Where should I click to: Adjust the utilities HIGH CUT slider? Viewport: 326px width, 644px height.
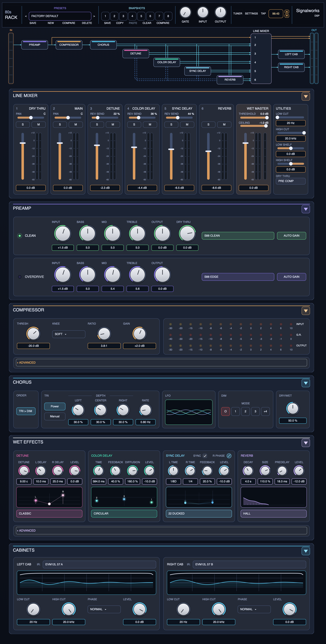point(291,133)
